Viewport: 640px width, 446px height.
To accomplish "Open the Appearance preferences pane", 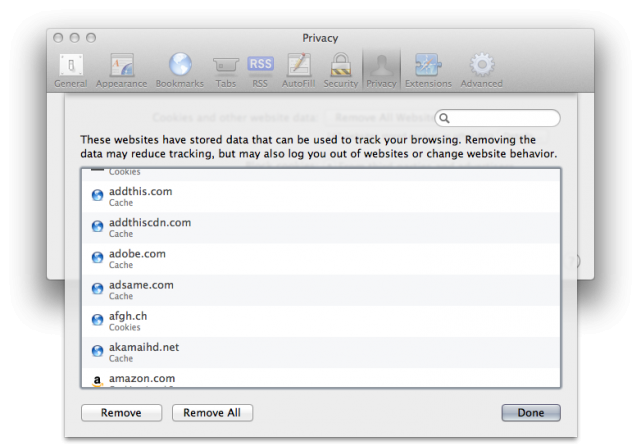I will click(x=121, y=71).
